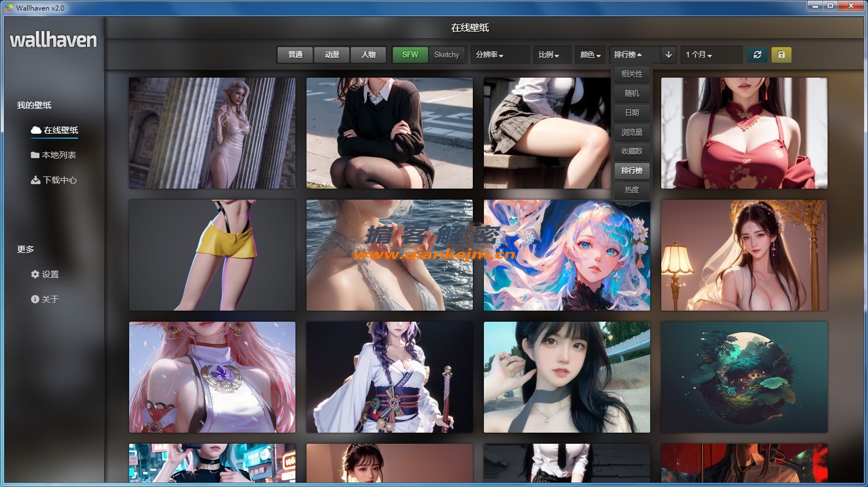Click the yellow save icon button
This screenshot has width=868, height=487.
(781, 54)
